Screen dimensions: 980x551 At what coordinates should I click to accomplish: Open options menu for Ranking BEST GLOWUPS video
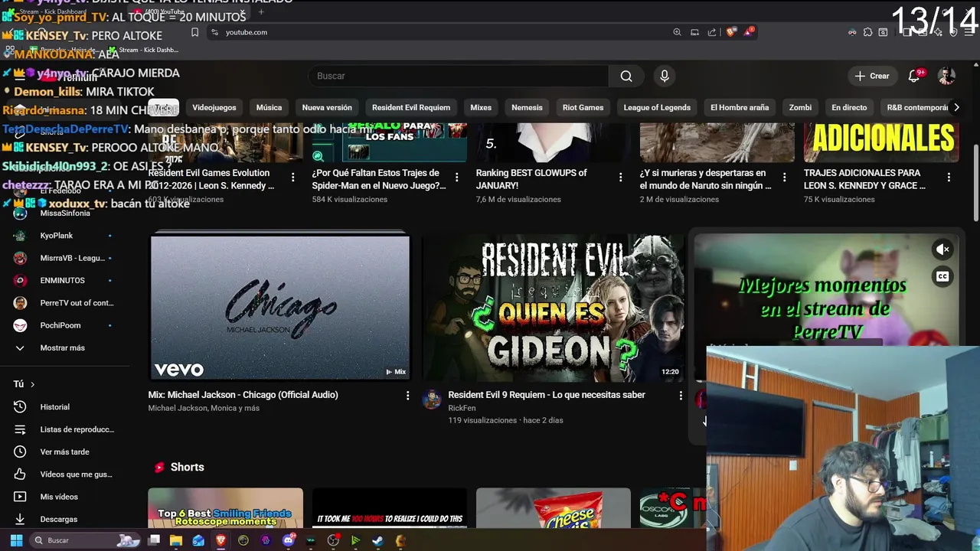tap(621, 178)
